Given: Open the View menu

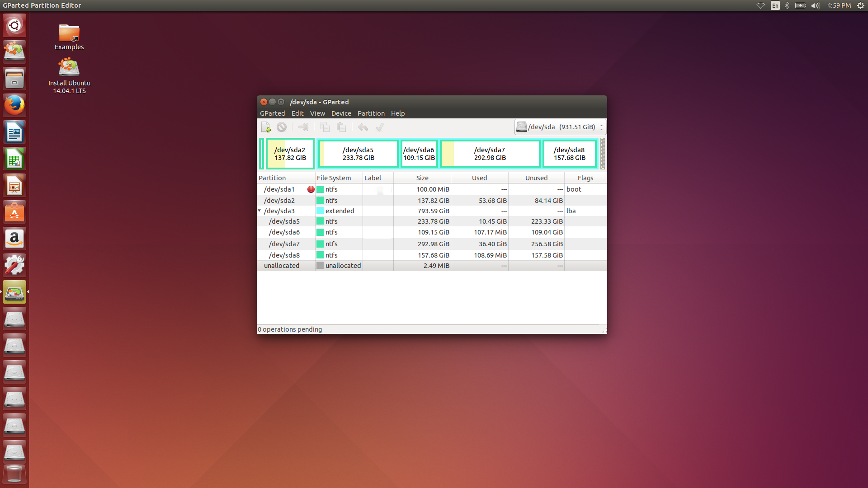Looking at the screenshot, I should pyautogui.click(x=317, y=113).
